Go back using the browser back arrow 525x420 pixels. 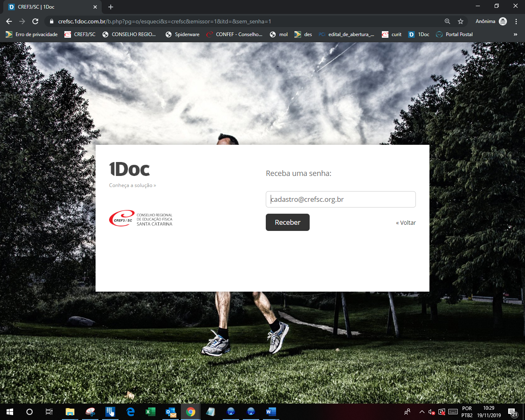9,21
